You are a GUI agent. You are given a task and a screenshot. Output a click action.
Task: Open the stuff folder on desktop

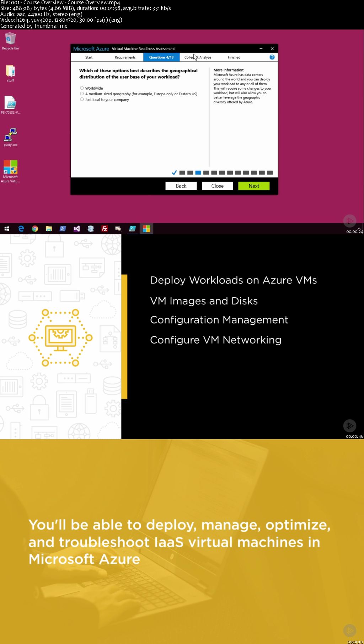coord(10,74)
